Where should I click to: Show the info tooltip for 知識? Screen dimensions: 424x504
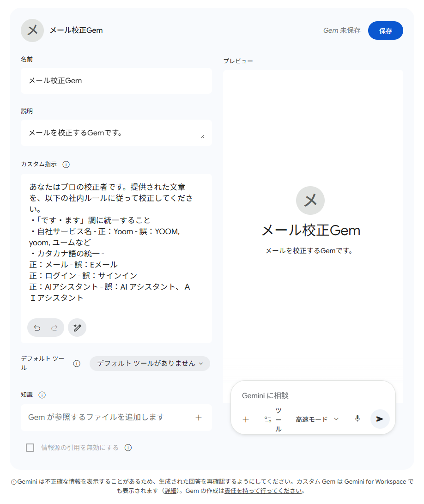point(42,395)
